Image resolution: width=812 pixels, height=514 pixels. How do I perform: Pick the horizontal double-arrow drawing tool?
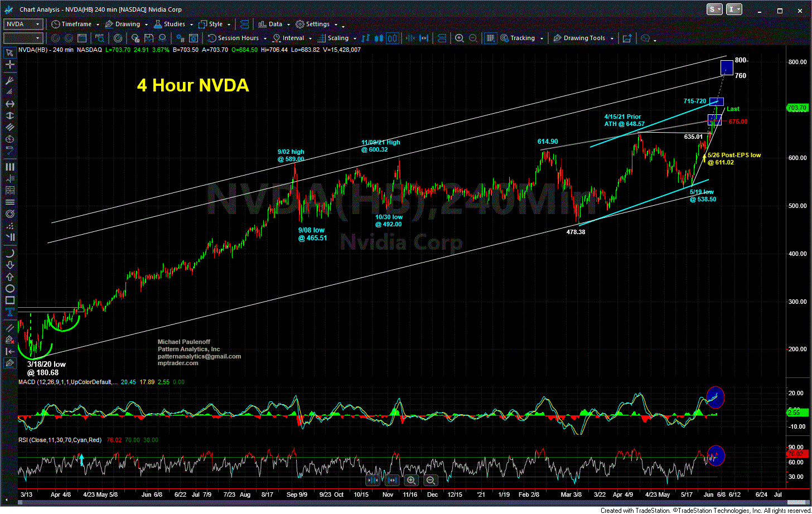coord(9,105)
